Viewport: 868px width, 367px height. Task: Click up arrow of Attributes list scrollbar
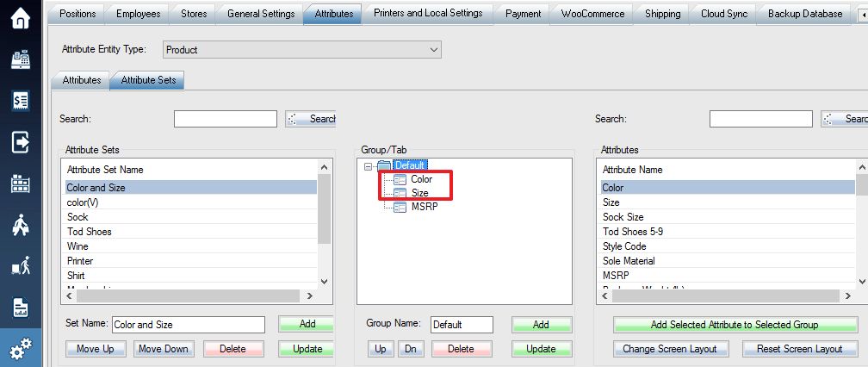861,166
